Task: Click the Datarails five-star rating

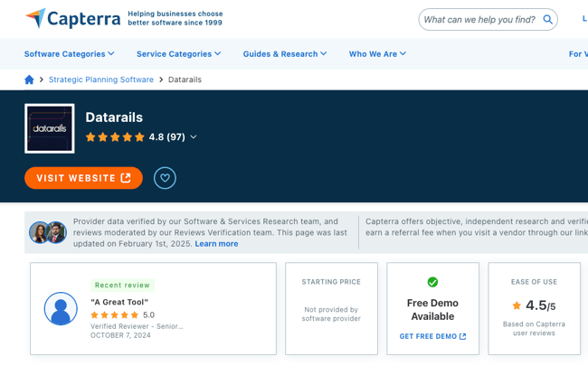Action: pyautogui.click(x=115, y=137)
